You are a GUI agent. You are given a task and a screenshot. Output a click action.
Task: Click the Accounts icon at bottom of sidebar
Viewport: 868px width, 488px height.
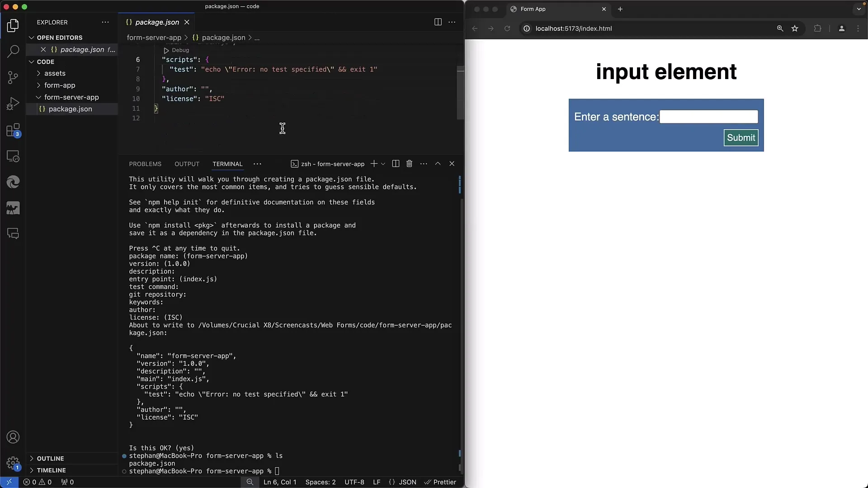click(x=13, y=437)
